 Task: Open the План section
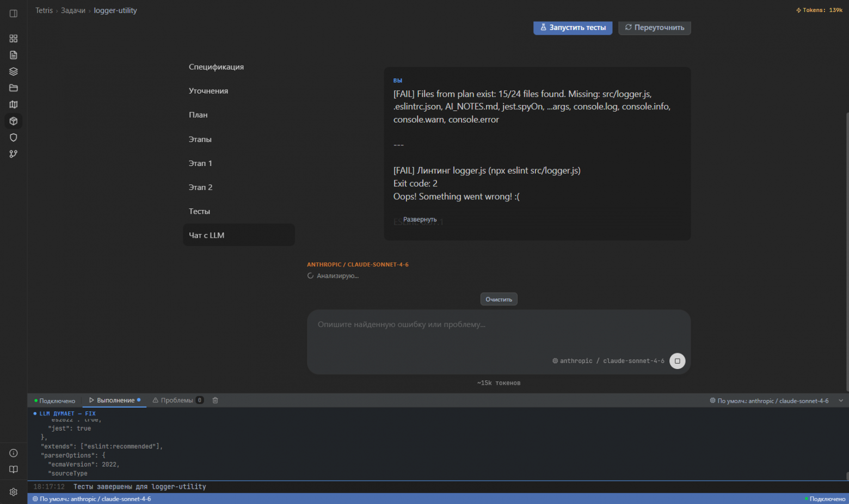[x=239, y=115]
